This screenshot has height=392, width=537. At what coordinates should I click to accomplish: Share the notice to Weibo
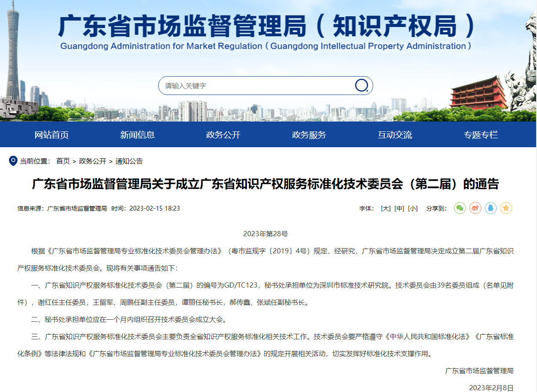click(x=475, y=208)
